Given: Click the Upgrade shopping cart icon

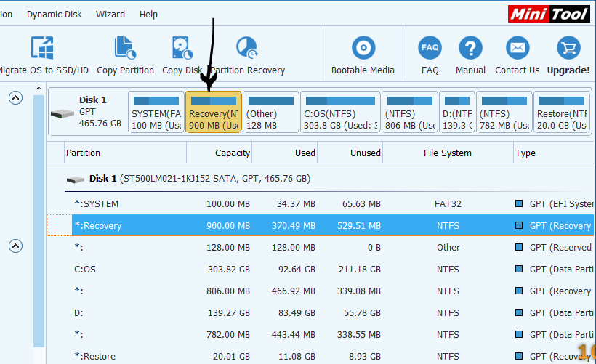Looking at the screenshot, I should click(568, 48).
